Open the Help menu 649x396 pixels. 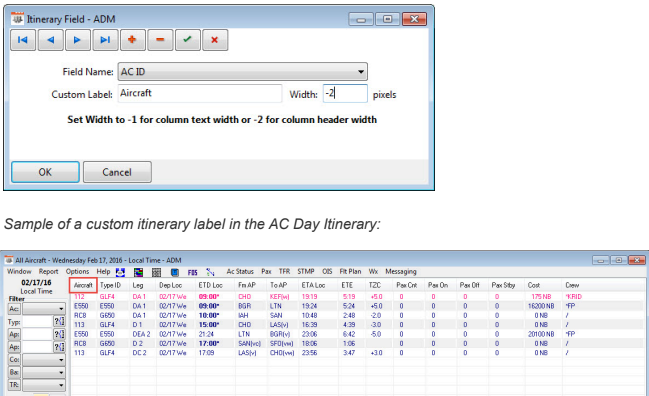[x=103, y=271]
